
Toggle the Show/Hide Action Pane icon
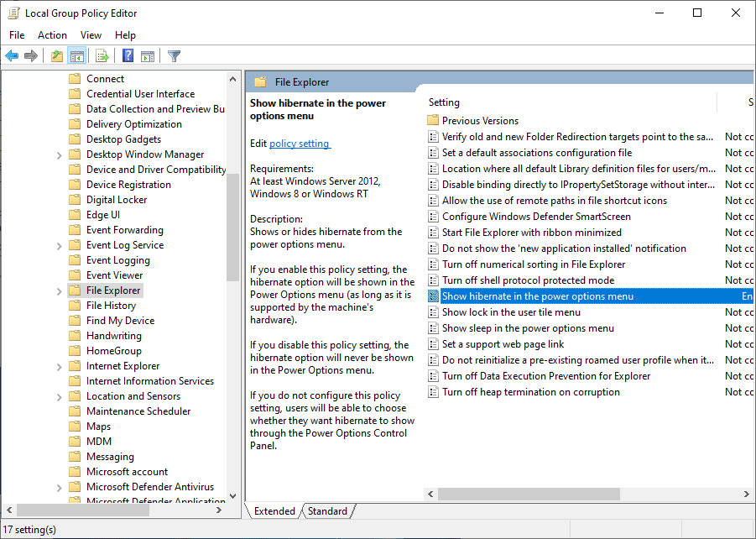tap(148, 56)
